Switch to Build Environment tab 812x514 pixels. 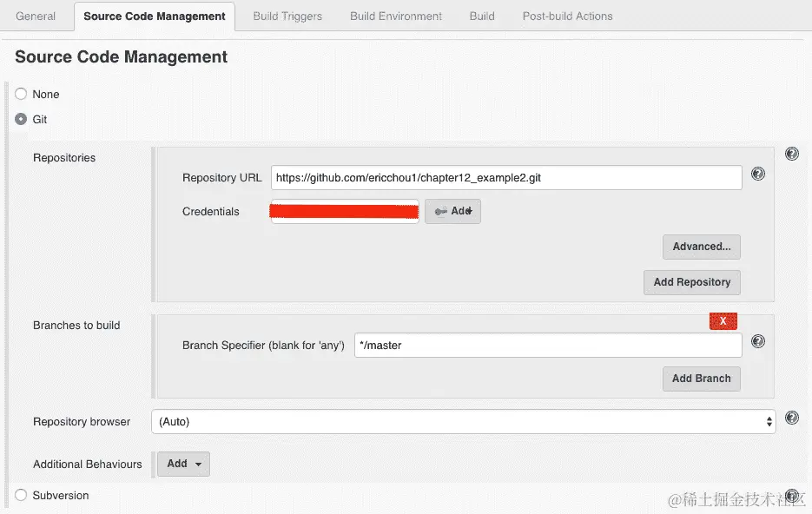[396, 16]
